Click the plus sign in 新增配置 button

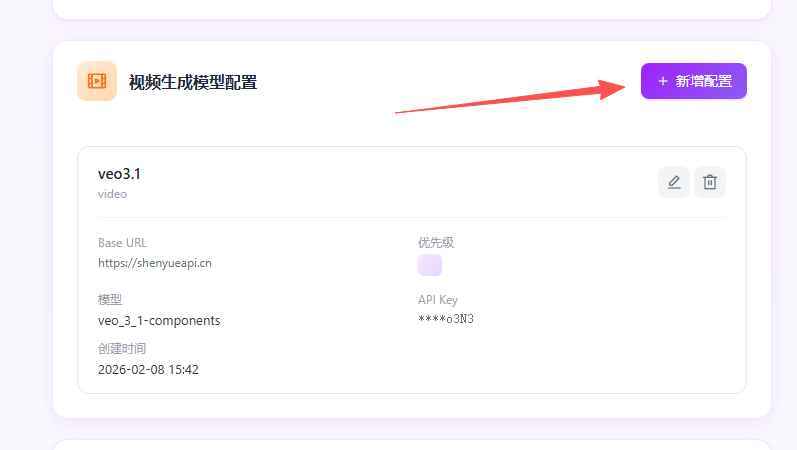pyautogui.click(x=662, y=81)
